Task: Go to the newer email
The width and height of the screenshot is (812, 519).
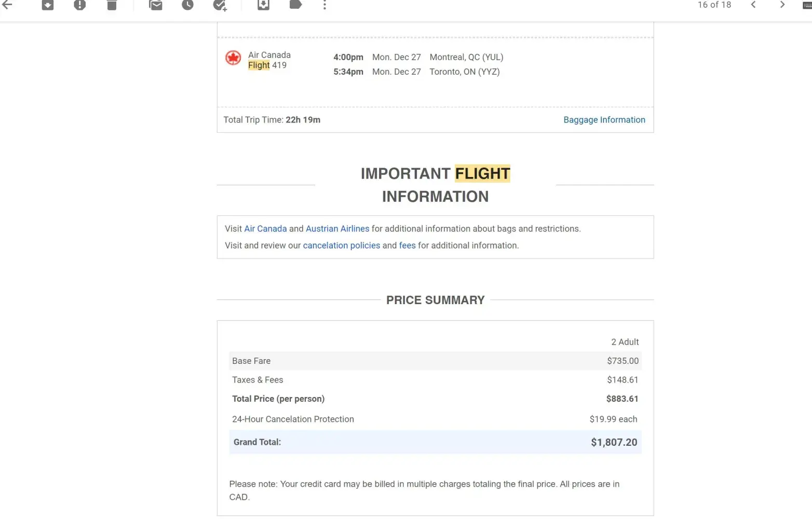Action: coord(753,5)
